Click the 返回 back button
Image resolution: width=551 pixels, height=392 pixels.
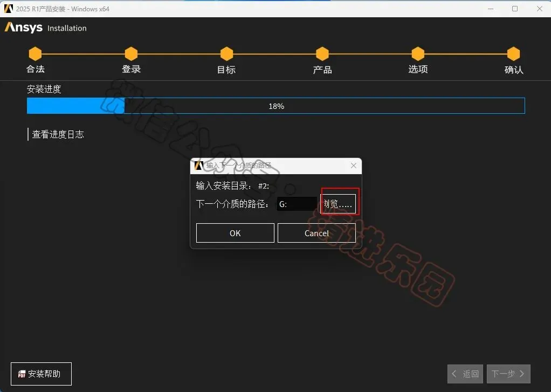[465, 374]
